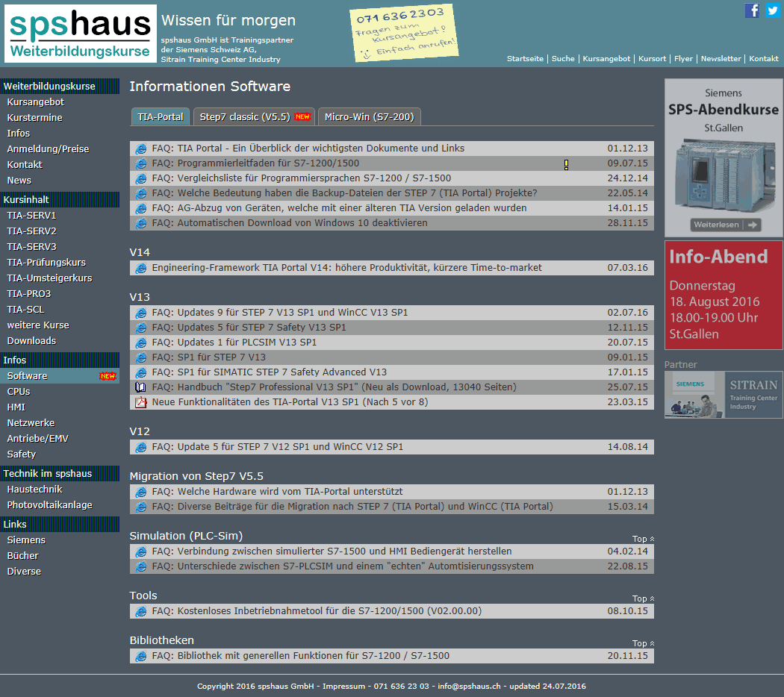Click IE icon beside Updates 5 Safety V13
The width and height of the screenshot is (784, 697).
(141, 328)
